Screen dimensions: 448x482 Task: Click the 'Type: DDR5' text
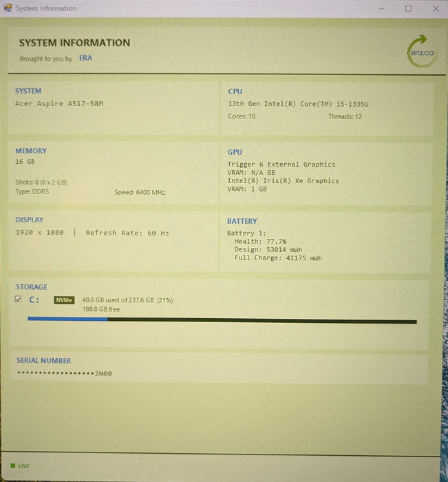click(32, 192)
